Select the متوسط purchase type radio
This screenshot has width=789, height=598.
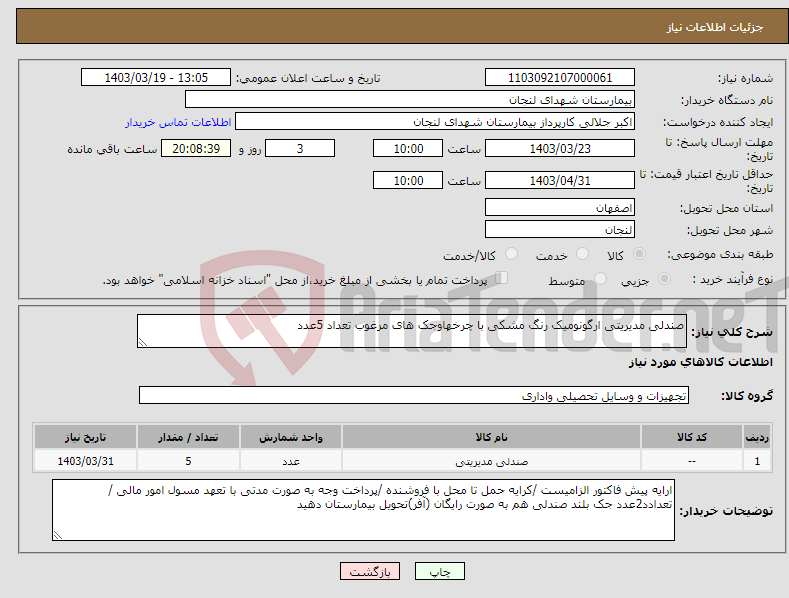point(600,278)
